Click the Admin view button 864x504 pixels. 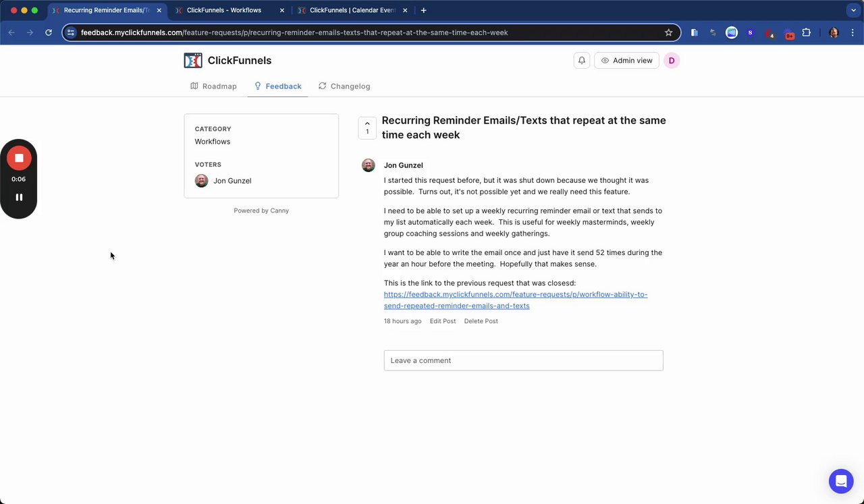click(x=626, y=60)
